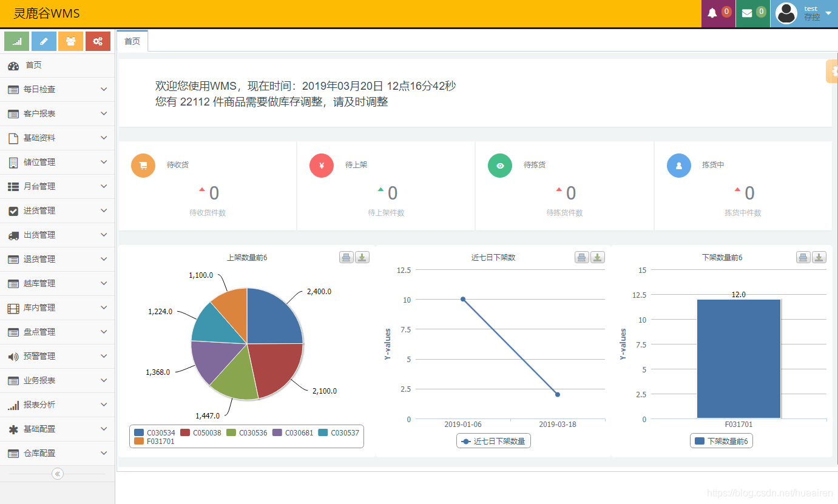The height and width of the screenshot is (504, 838).
Task: Switch to the 首页 tab
Action: coord(131,41)
